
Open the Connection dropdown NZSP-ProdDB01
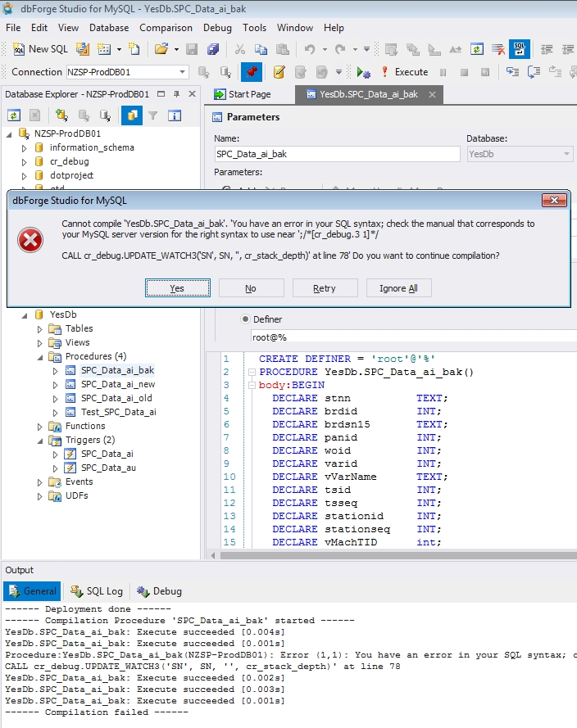coord(182,72)
